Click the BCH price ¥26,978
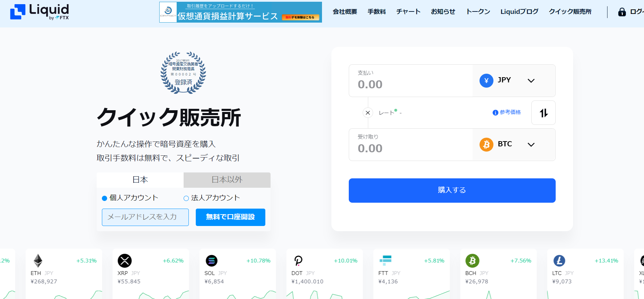The width and height of the screenshot is (644, 299). (x=477, y=282)
